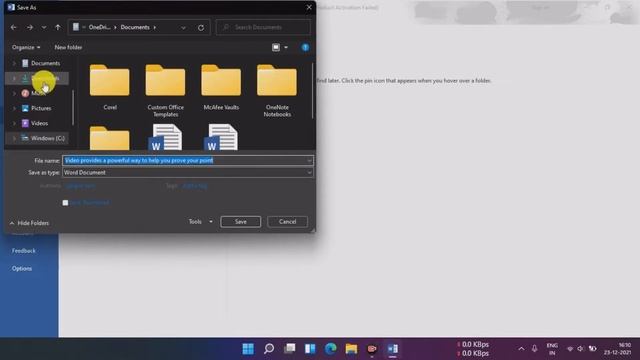Show hidden tray icons chevron
This screenshot has height=360, width=640.
521,349
